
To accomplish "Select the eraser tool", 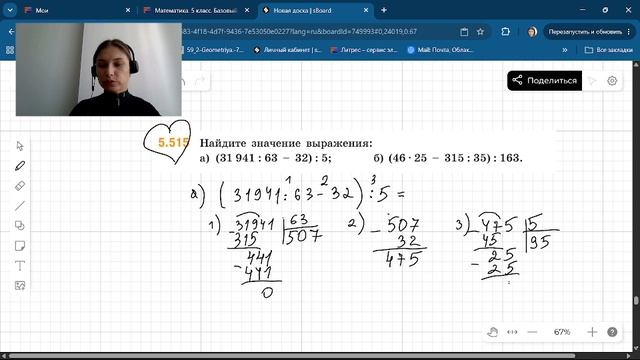I will (x=20, y=186).
